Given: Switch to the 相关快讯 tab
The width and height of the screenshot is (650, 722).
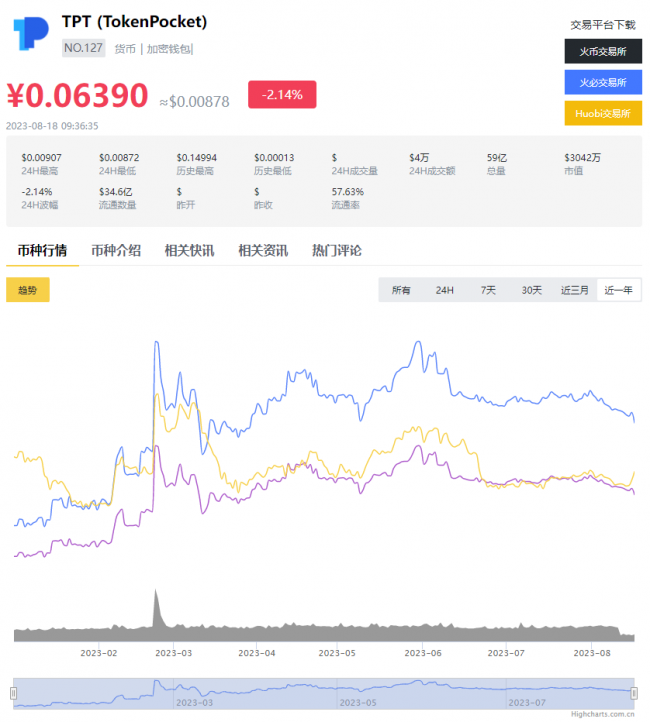Looking at the screenshot, I should click(x=190, y=250).
